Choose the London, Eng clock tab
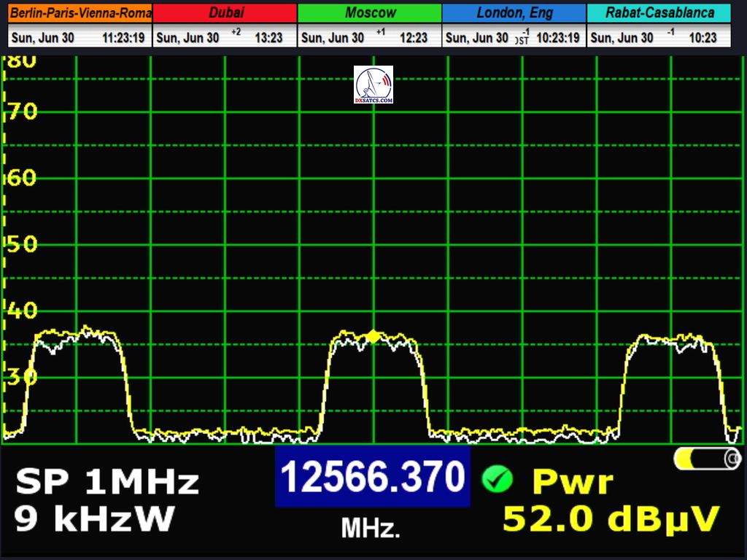 point(514,13)
